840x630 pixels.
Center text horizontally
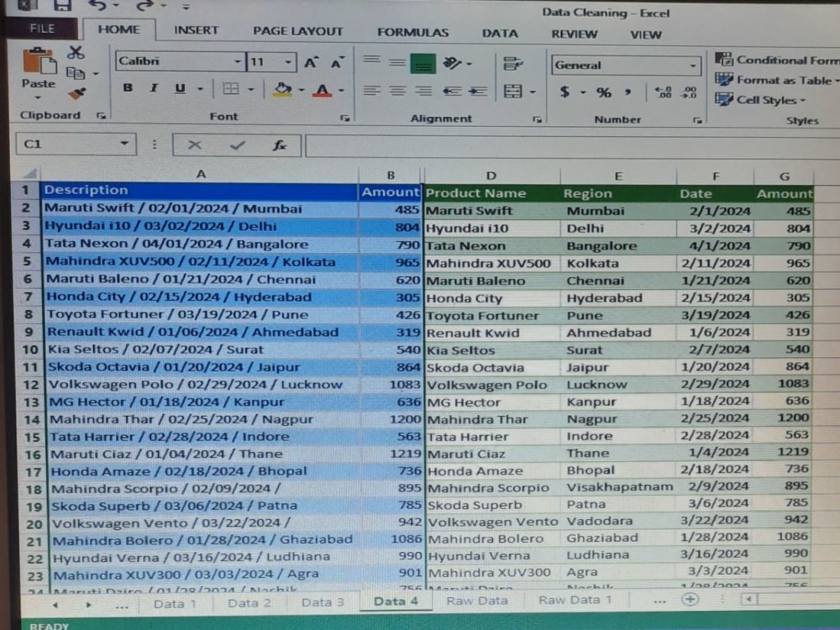pyautogui.click(x=397, y=91)
